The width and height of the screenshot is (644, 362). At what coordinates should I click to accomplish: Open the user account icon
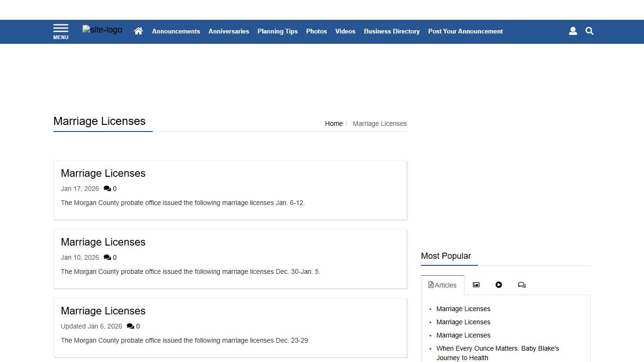coord(573,31)
